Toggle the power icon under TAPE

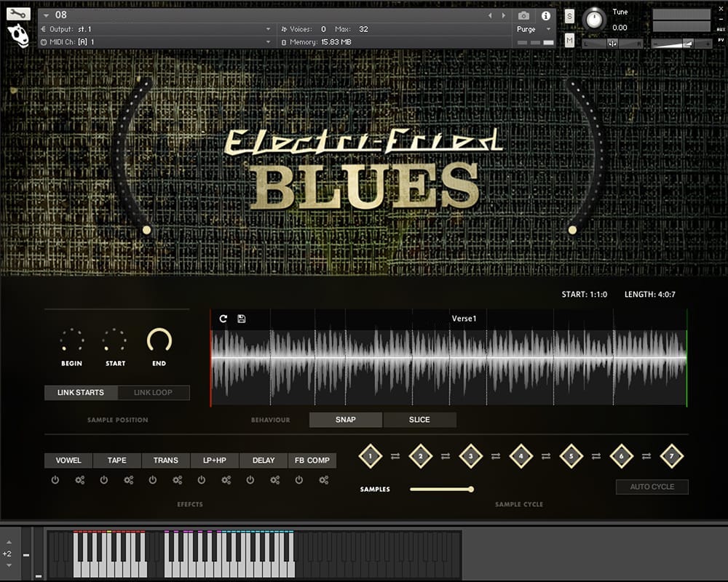(x=104, y=480)
